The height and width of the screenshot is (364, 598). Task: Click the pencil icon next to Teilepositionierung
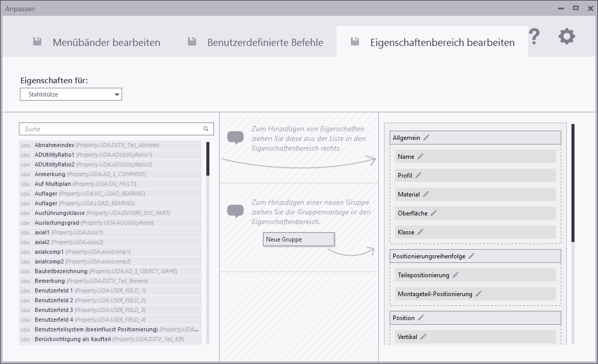point(456,275)
